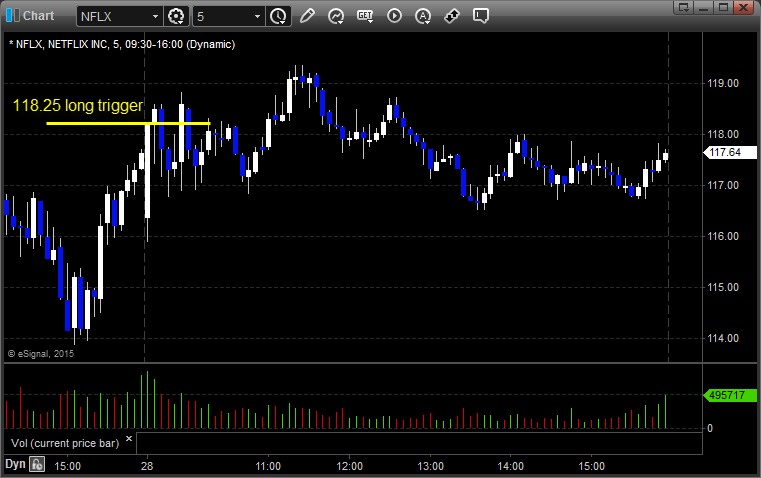The height and width of the screenshot is (478, 761).
Task: Click the blue Chart window link icon
Action: pos(13,16)
